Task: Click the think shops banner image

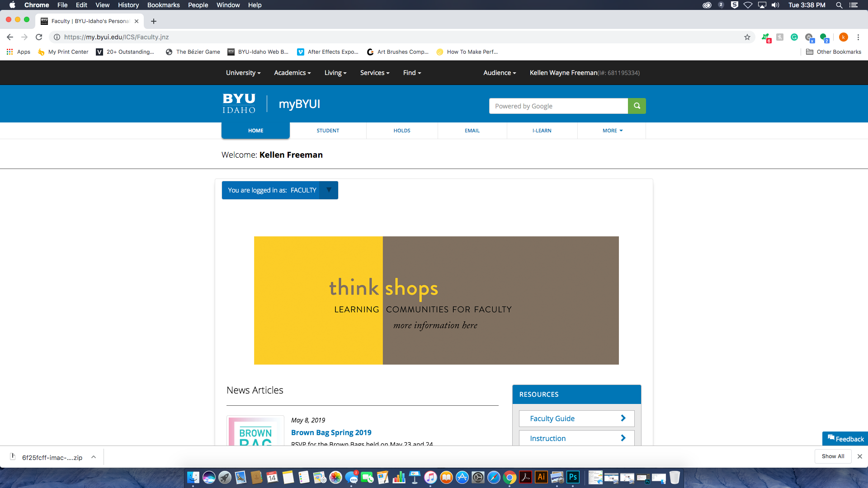Action: [x=436, y=300]
